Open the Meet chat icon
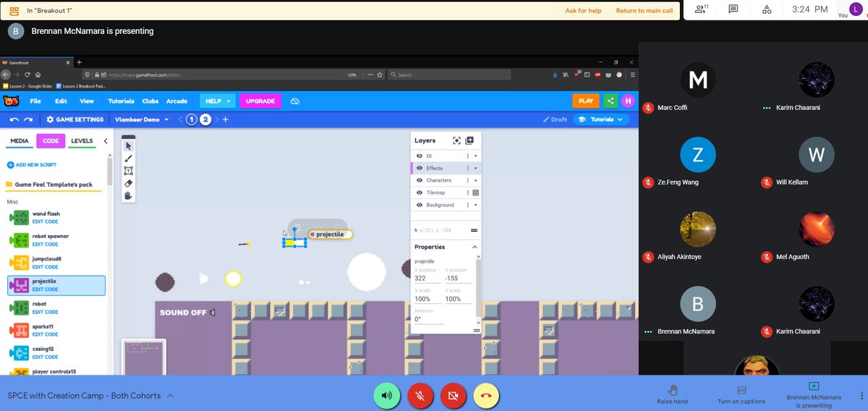The height and width of the screenshot is (411, 868). (733, 9)
